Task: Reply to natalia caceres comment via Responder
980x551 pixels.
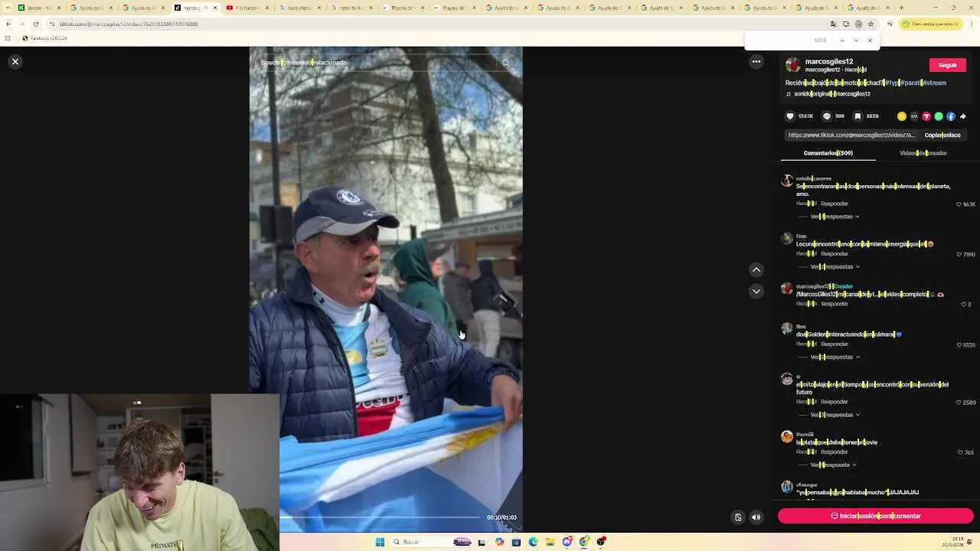Action: 835,204
